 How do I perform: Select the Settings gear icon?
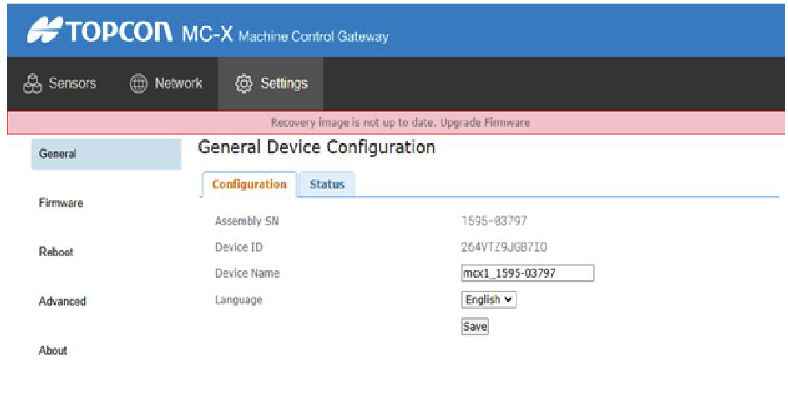[x=243, y=84]
